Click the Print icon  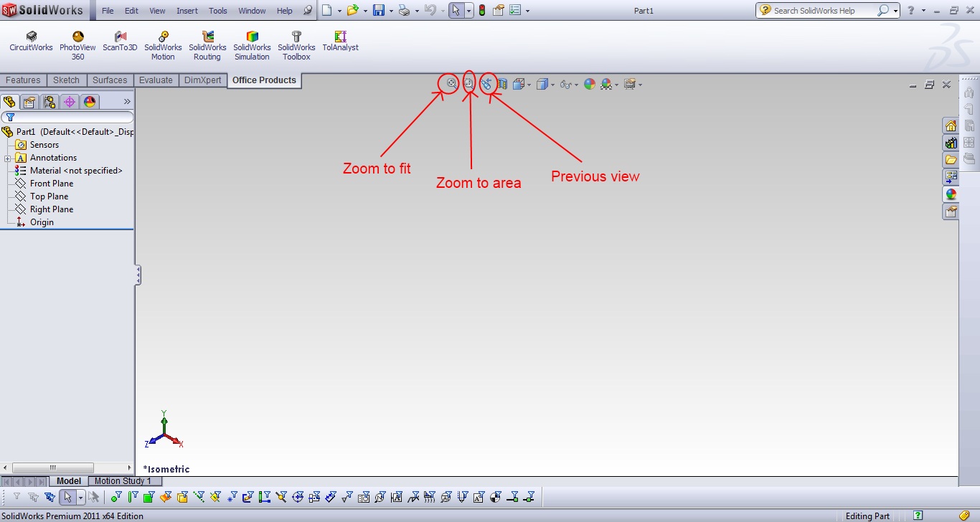tap(404, 10)
